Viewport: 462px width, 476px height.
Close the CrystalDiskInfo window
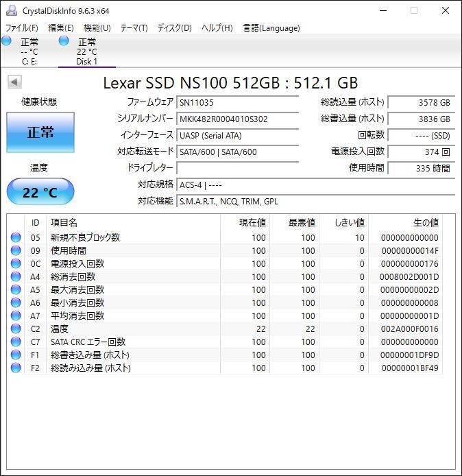446,10
